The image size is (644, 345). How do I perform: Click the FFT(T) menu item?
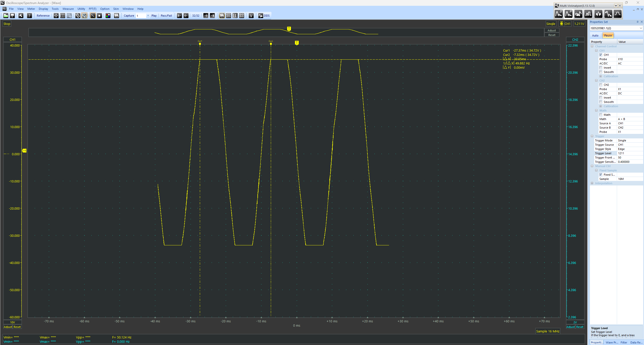93,9
